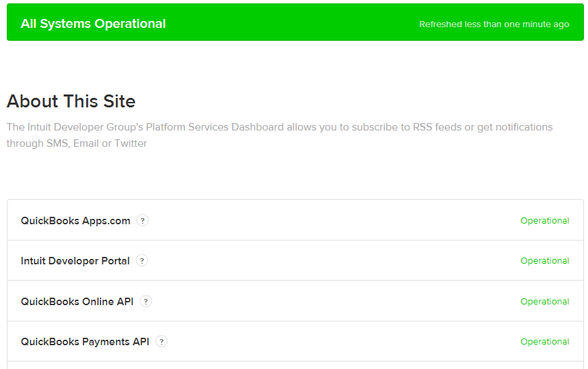
Task: Click the question mark next to QuickBooks Payments API
Action: coord(162,342)
